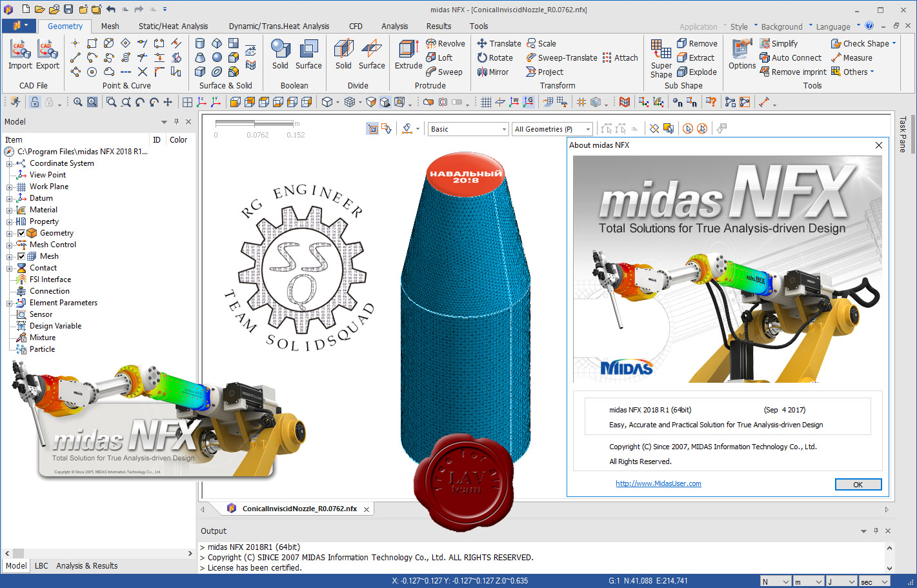Screen dimensions: 917x588
Task: Open the All Geometries filter dropdown
Action: (x=552, y=129)
